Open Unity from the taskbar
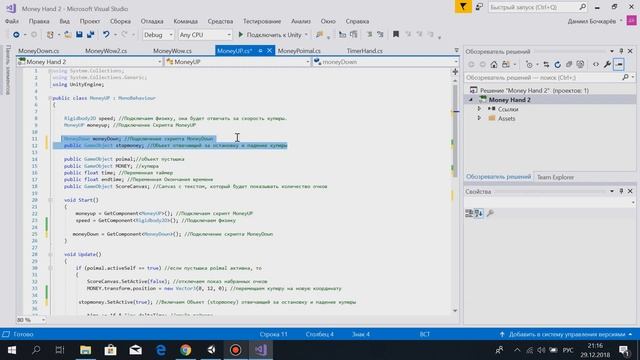This screenshot has height=360, width=640. [211, 350]
